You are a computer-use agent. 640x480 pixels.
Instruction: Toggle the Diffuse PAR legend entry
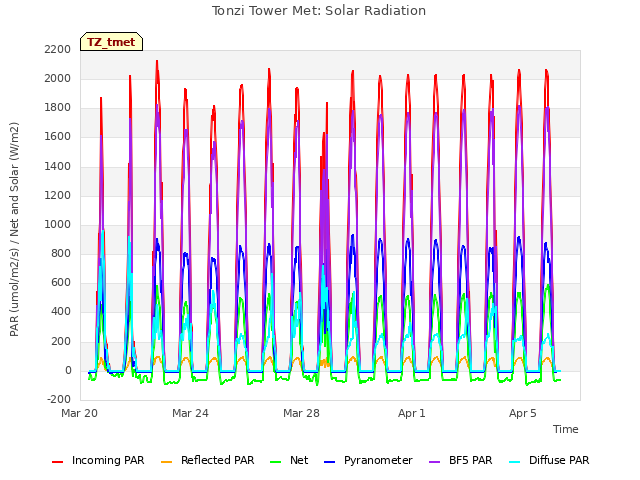(549, 460)
